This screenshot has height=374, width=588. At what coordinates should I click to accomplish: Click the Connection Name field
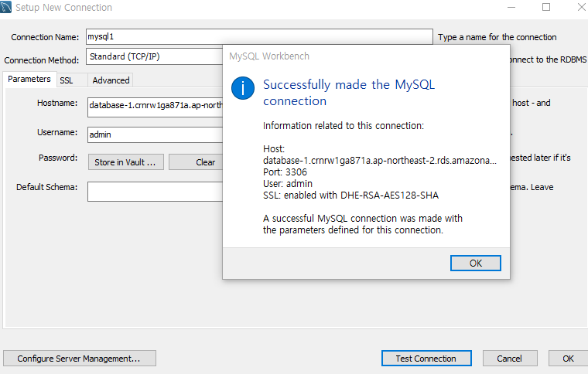tap(259, 36)
